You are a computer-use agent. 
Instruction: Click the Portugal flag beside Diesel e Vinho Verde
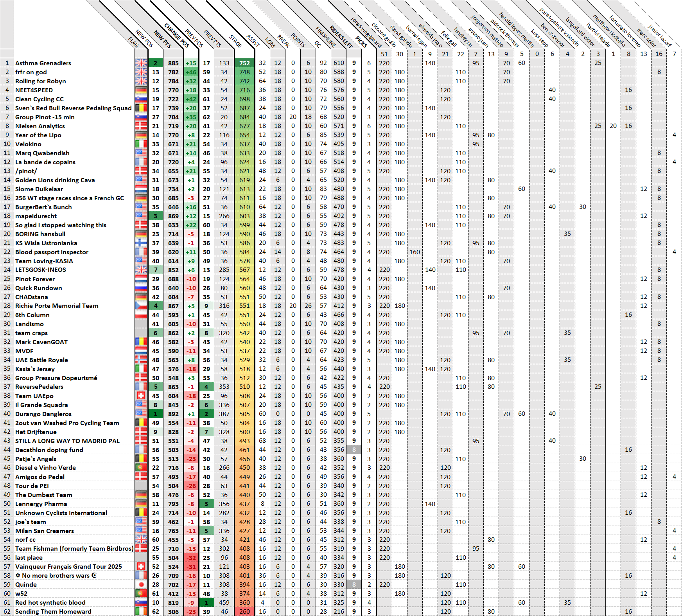tap(141, 468)
